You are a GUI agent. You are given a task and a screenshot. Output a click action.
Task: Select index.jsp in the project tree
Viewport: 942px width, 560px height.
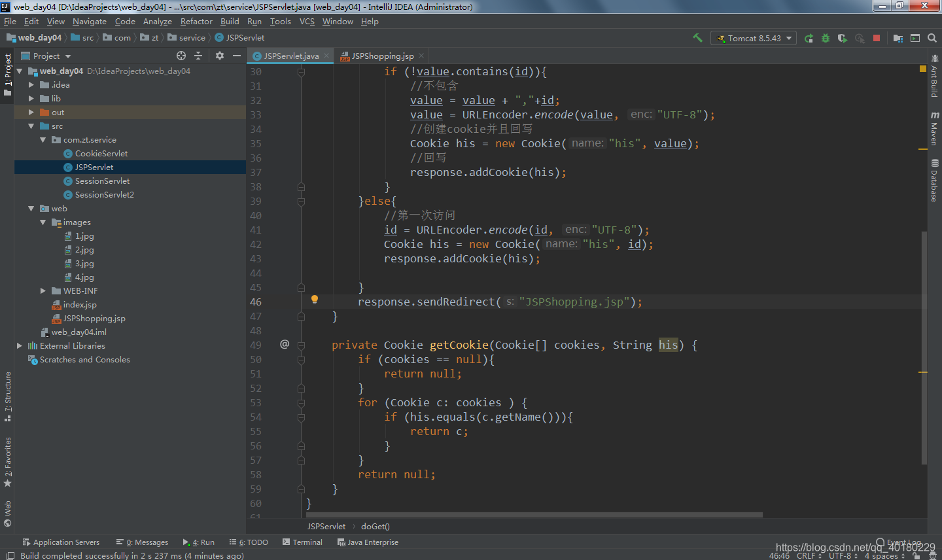[80, 304]
